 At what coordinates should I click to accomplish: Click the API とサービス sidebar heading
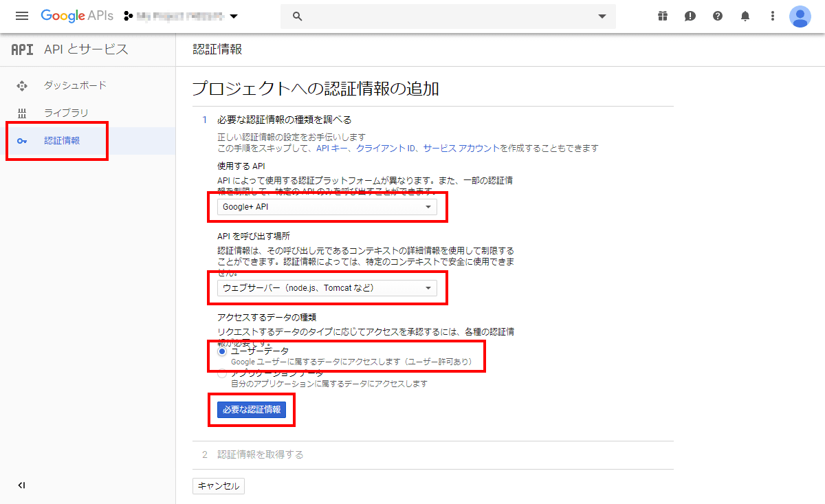pos(86,50)
